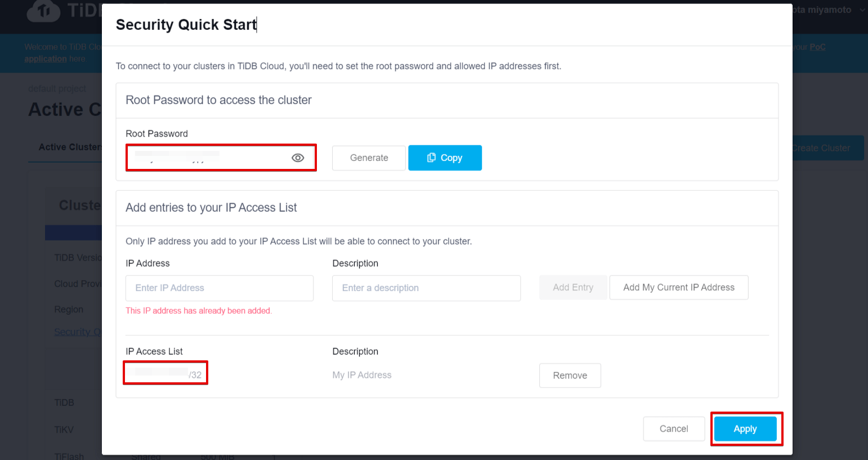Cancel the Security Quick Start dialog
The image size is (868, 460).
[673, 429]
